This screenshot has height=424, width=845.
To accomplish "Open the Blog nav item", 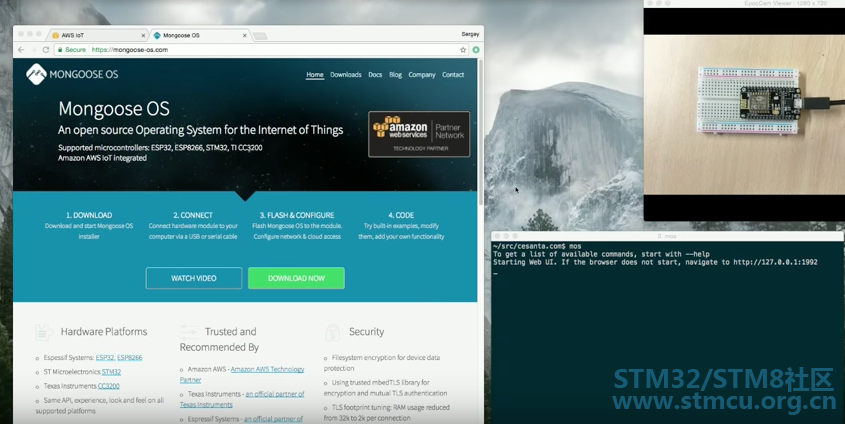I will (x=396, y=75).
